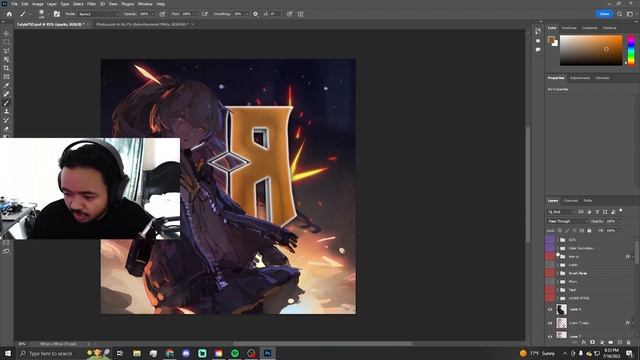This screenshot has width=640, height=360.
Task: Toggle layer filtering on/off switch
Action: click(621, 211)
